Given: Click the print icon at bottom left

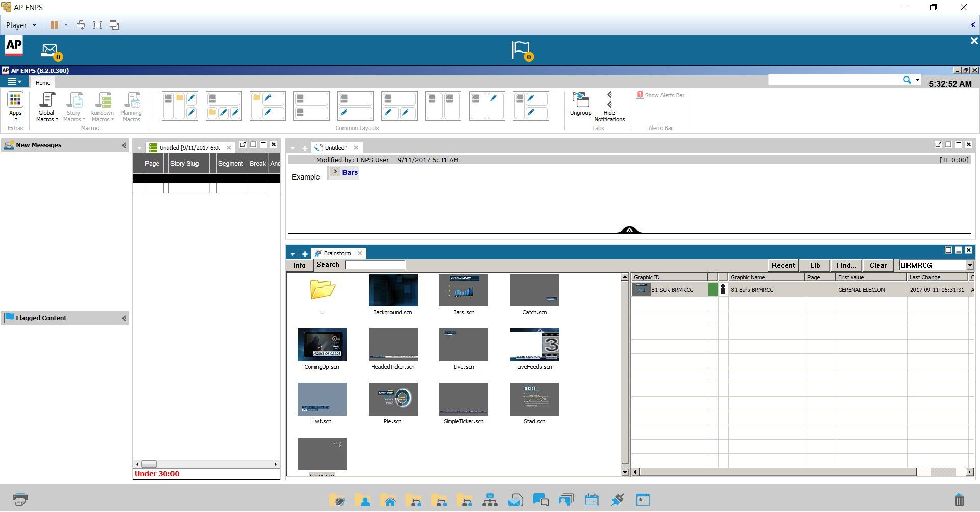Looking at the screenshot, I should (20, 500).
